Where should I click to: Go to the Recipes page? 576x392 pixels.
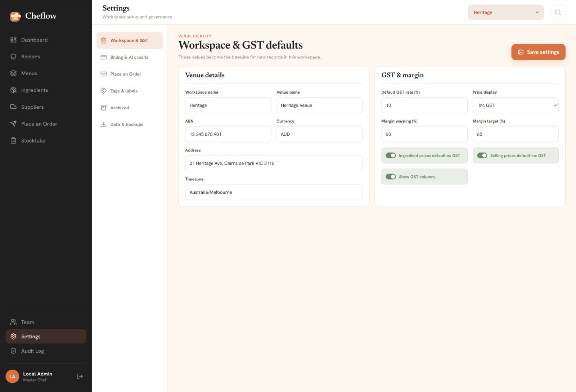(46, 57)
